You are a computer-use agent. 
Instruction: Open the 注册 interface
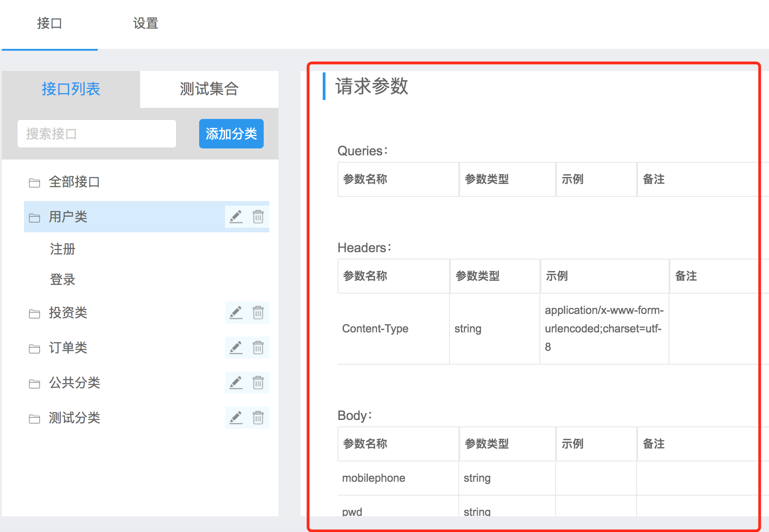click(62, 249)
